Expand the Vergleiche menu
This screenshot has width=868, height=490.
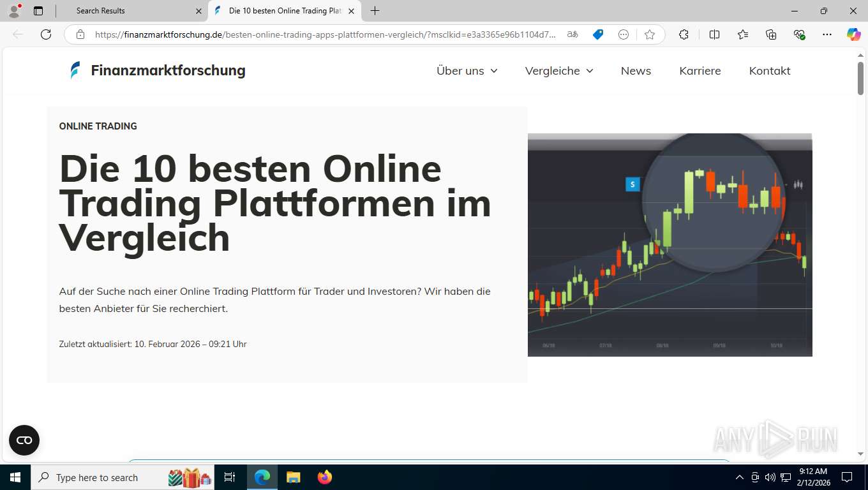tap(559, 71)
